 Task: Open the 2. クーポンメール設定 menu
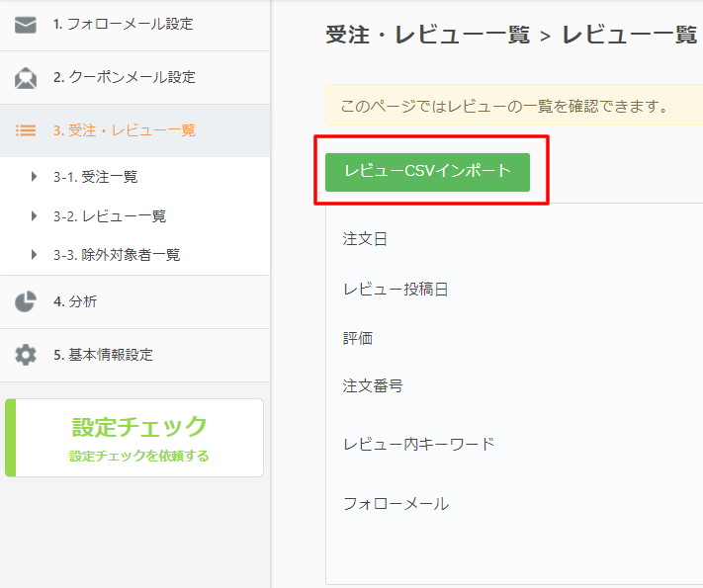(134, 77)
